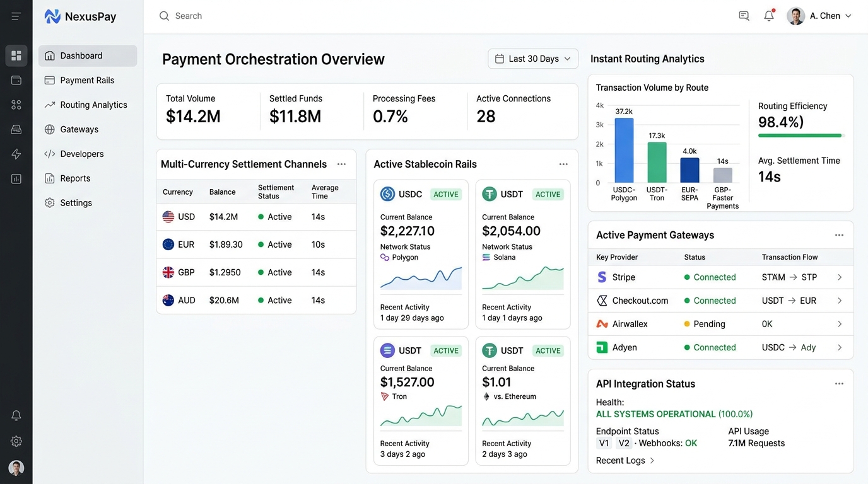The width and height of the screenshot is (868, 484).
Task: Click the Routing Efficiency progress bar
Action: coord(801,135)
